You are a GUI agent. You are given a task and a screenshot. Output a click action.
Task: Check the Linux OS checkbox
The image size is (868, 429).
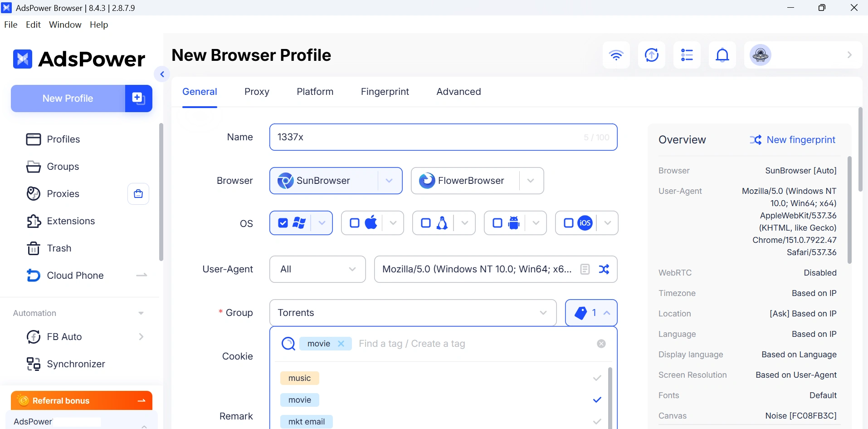[x=426, y=223]
